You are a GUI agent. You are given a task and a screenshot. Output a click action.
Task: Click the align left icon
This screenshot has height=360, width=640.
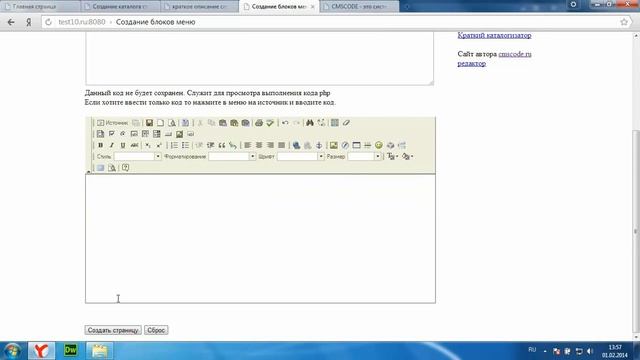[x=247, y=145]
